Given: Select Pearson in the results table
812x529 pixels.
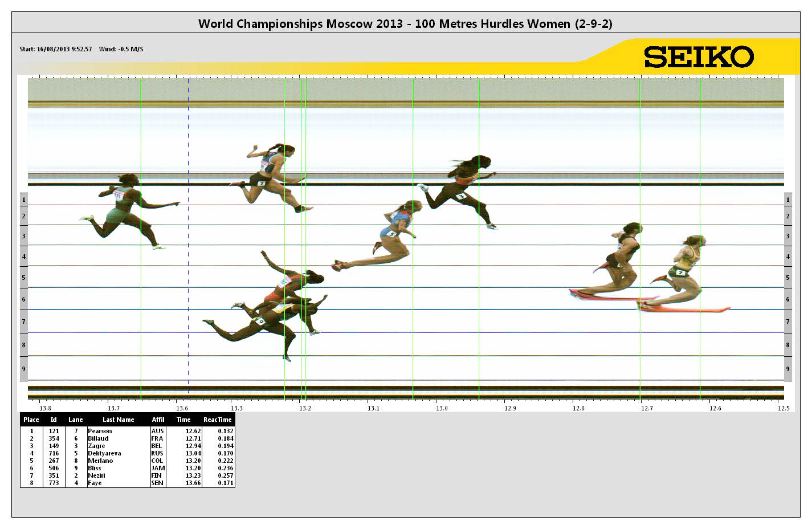Looking at the screenshot, I should (x=100, y=431).
